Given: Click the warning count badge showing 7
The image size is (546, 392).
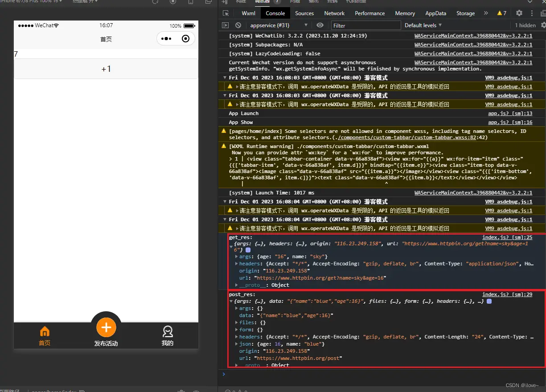Looking at the screenshot, I should pyautogui.click(x=502, y=13).
